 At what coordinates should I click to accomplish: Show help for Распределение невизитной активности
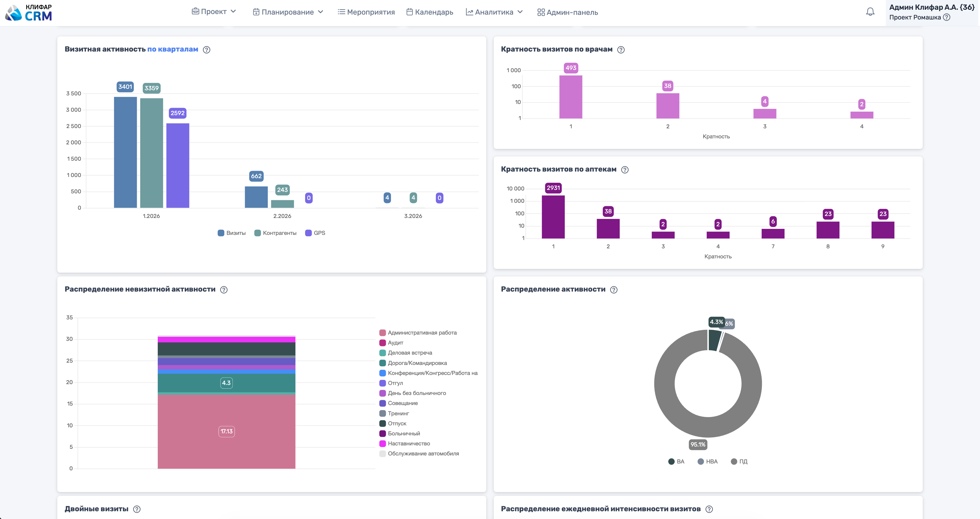click(x=224, y=289)
